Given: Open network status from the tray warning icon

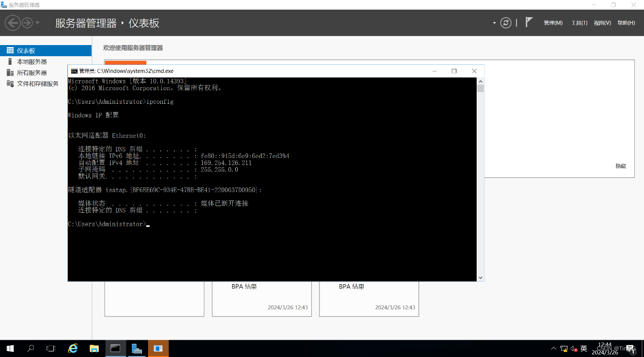Looking at the screenshot, I should 563,348.
